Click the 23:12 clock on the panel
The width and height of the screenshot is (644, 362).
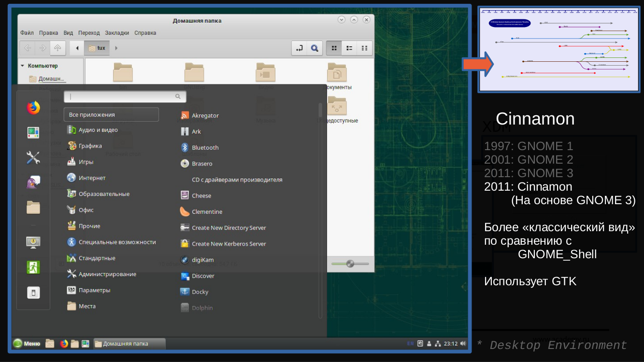451,344
